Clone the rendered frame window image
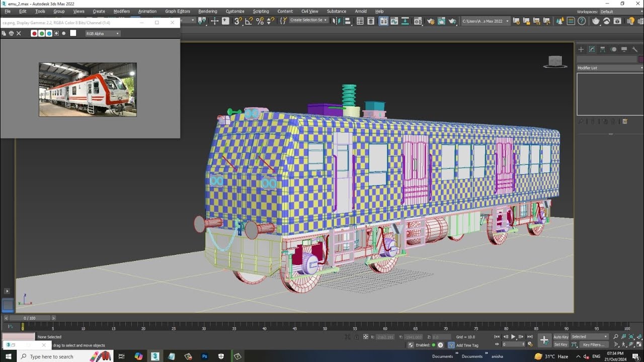The image size is (644, 362). tap(4, 33)
